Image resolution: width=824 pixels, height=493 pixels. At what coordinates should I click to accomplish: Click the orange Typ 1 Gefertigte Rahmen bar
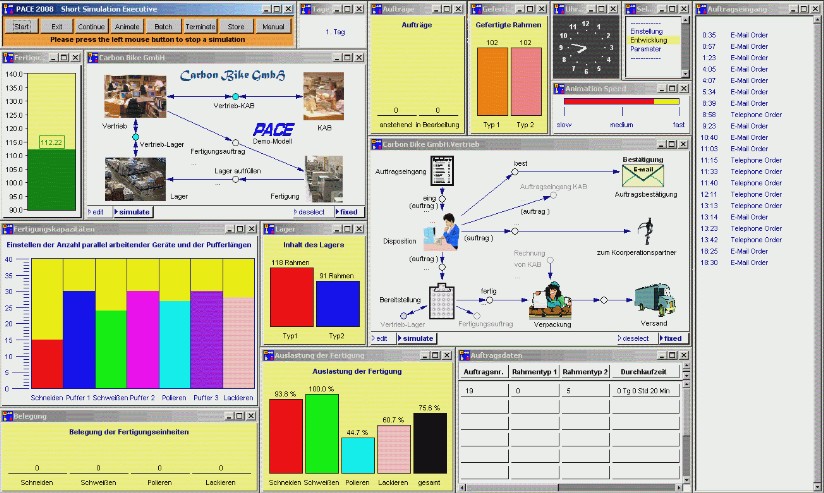click(492, 81)
